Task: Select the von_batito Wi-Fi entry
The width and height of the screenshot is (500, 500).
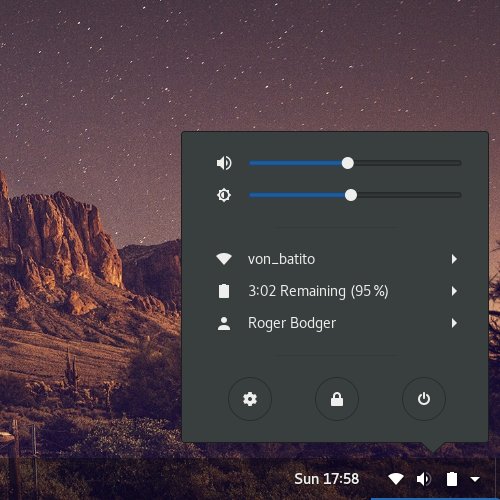Action: tap(335, 259)
